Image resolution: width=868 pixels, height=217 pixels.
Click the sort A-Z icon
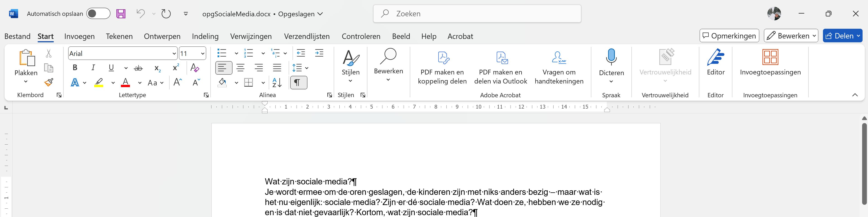[277, 83]
